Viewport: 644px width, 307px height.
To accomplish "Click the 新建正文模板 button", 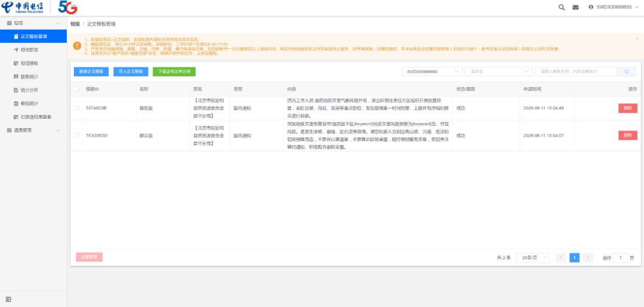I will (91, 72).
